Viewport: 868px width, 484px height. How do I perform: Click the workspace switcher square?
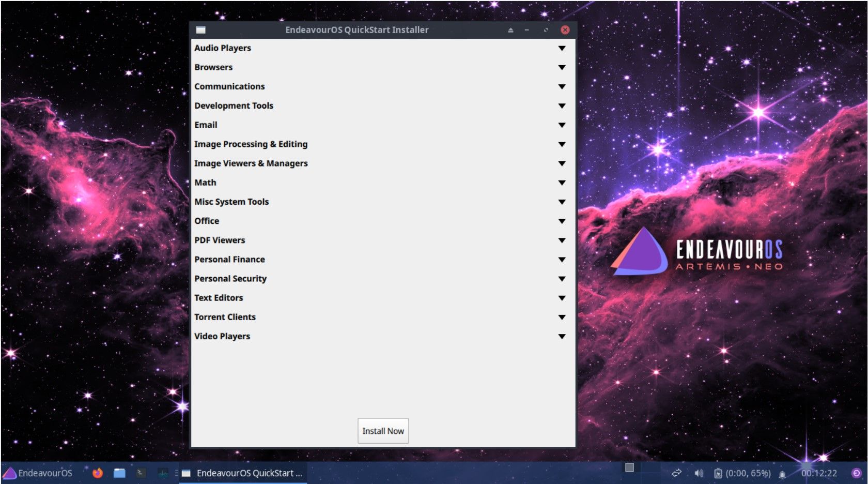[629, 467]
